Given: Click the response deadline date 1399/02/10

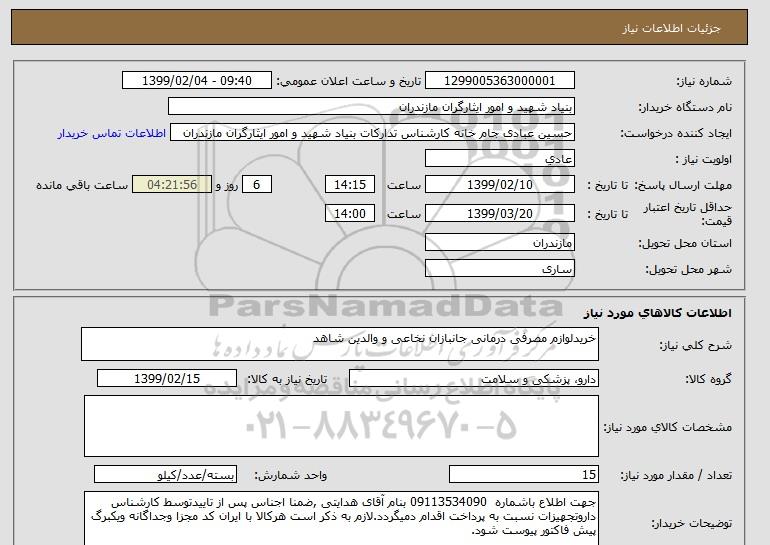Looking at the screenshot, I should [499, 185].
